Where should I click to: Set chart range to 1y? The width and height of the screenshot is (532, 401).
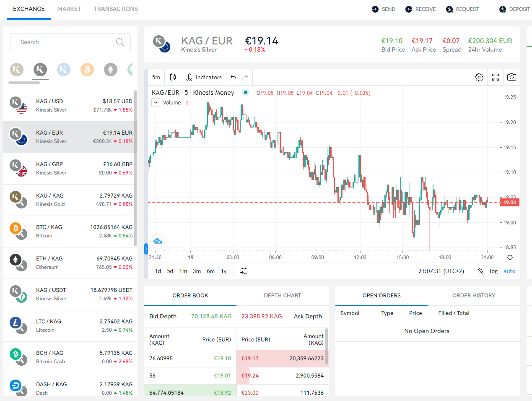[224, 271]
